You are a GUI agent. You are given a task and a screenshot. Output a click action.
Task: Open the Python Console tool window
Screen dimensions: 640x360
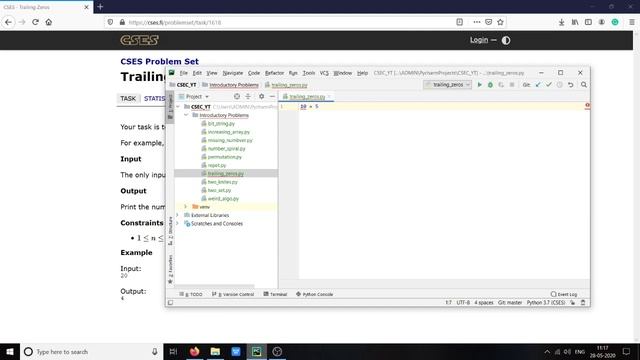click(x=314, y=294)
